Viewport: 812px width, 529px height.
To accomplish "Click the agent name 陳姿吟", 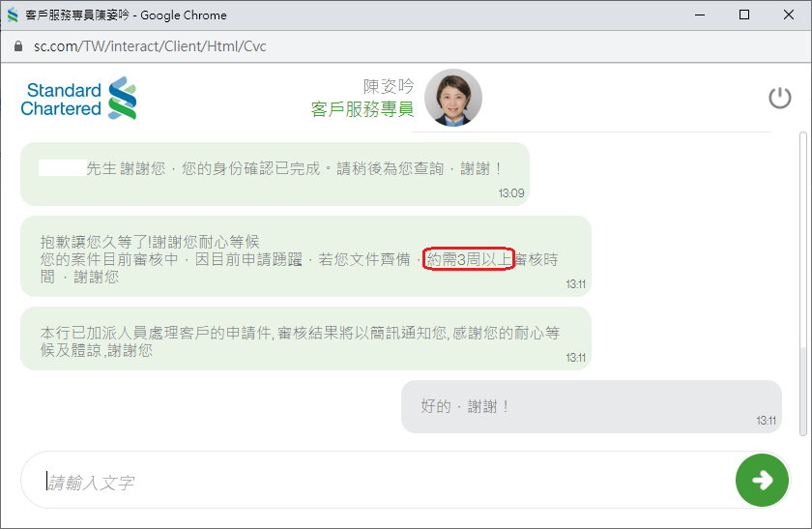I will tap(388, 87).
